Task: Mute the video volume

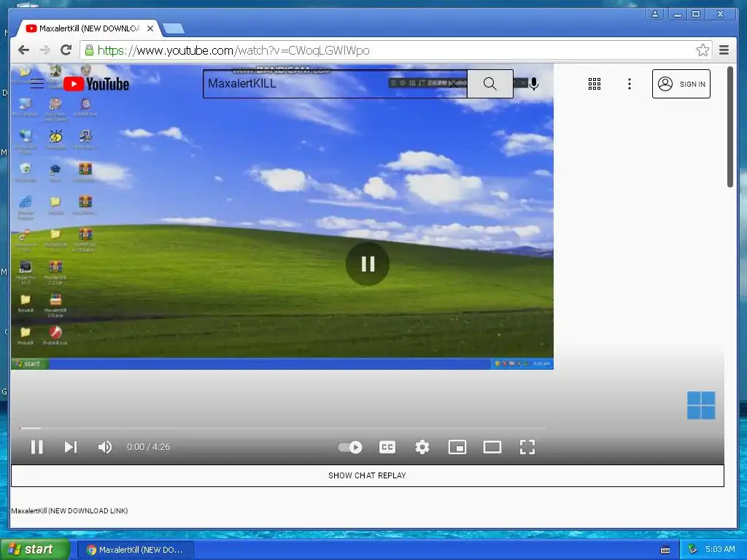Action: tap(105, 447)
